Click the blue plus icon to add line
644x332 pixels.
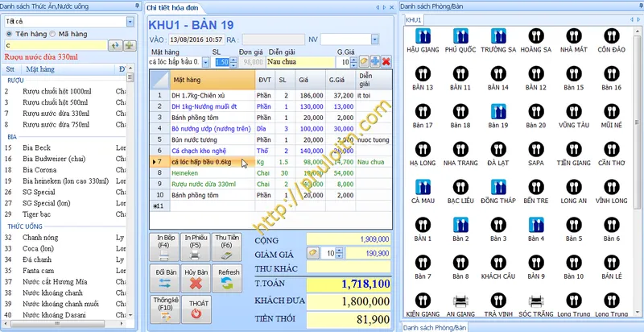(375, 62)
